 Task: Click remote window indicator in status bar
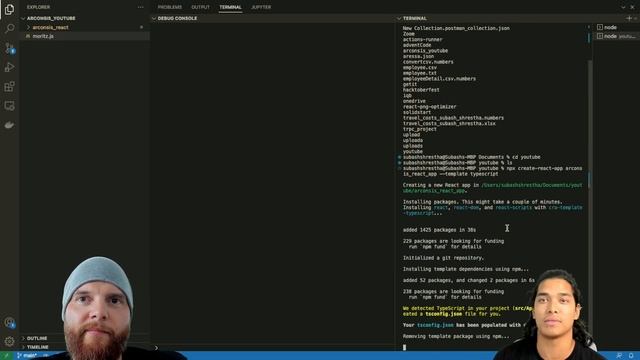[6, 356]
